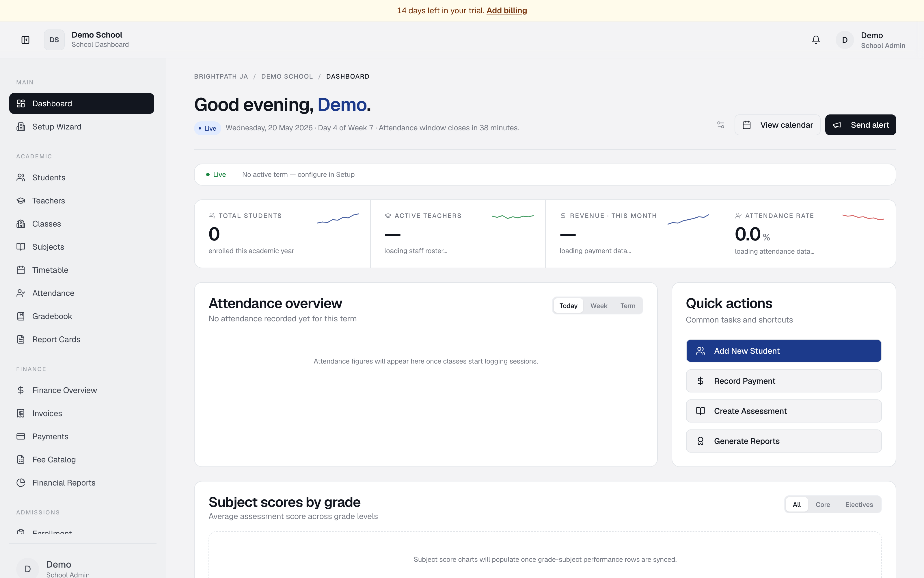Switch attendance overview to Today
Screen dimensions: 924x578
[568, 306]
